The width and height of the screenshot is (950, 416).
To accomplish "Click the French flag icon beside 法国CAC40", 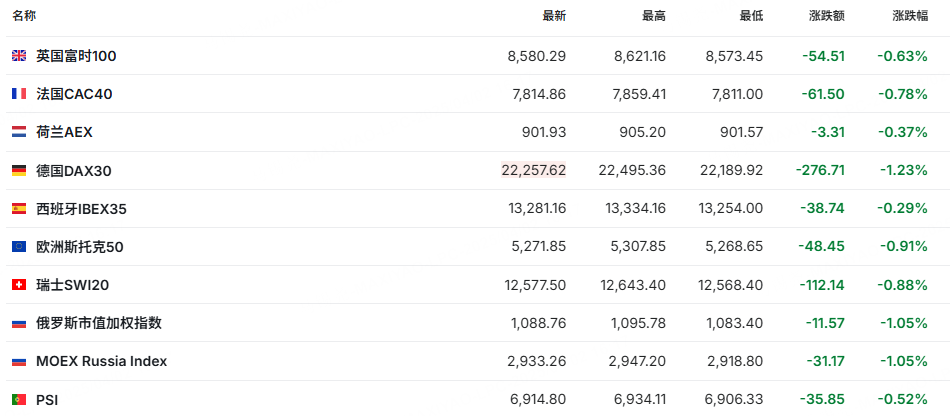I will (19, 94).
